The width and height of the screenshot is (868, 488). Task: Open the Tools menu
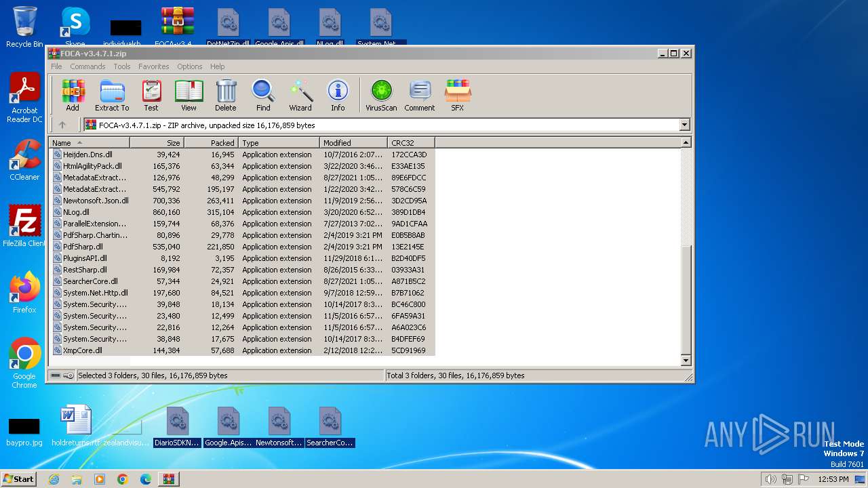click(122, 66)
